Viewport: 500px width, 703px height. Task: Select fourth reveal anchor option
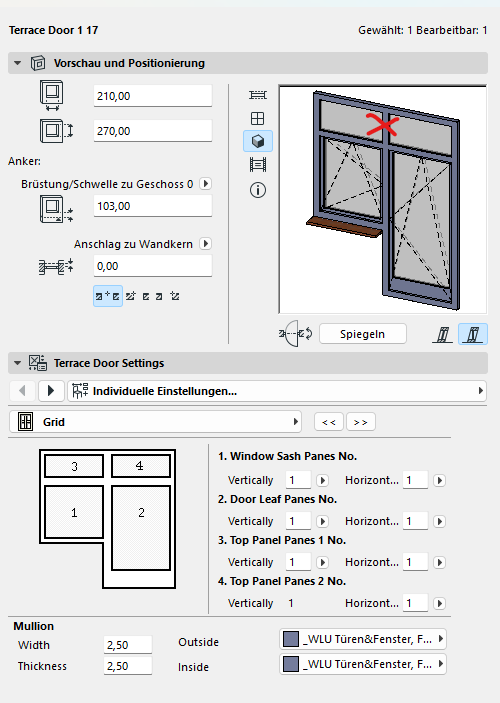pyautogui.click(x=159, y=296)
